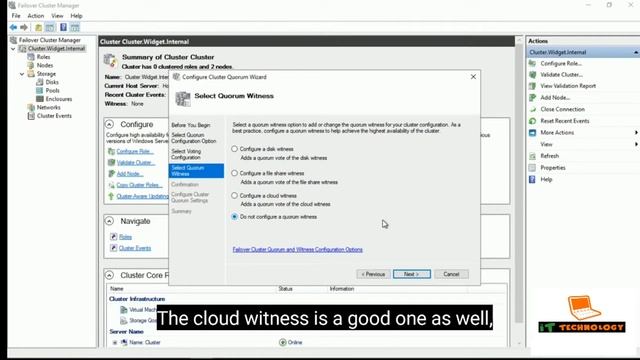This screenshot has width=640, height=360.
Task: Collapse the Cluster.Widget.Internal tree node
Action: pos(13,49)
